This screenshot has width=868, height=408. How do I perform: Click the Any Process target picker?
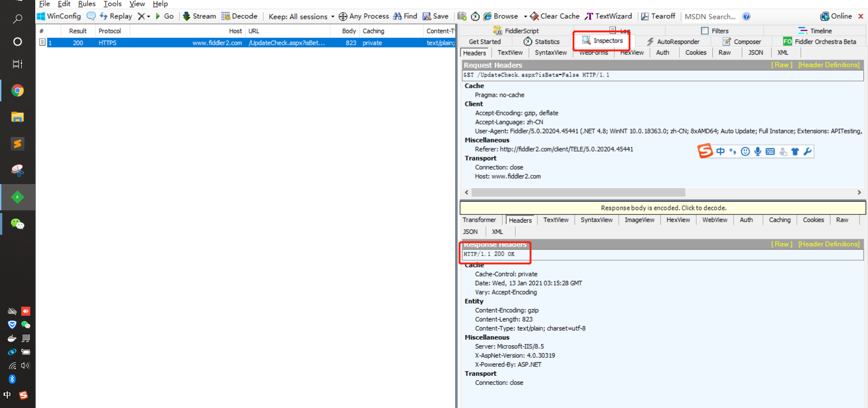point(364,16)
